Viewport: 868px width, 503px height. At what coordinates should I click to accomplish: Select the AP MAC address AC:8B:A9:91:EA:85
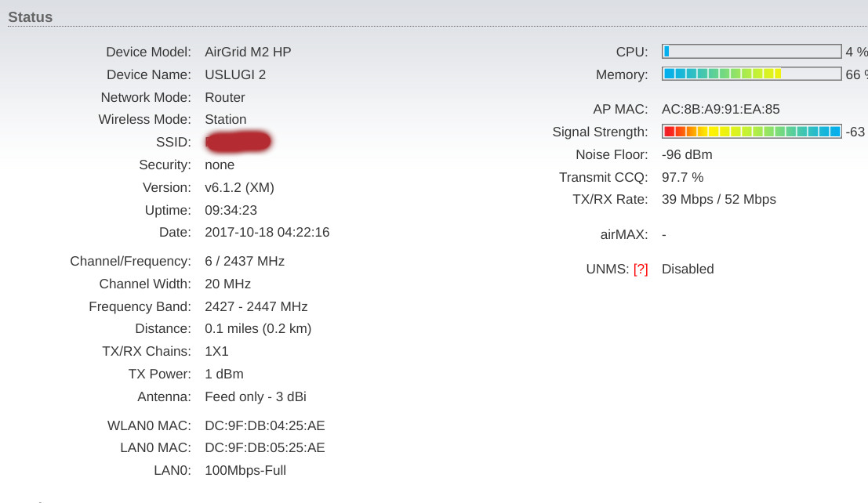tap(721, 109)
